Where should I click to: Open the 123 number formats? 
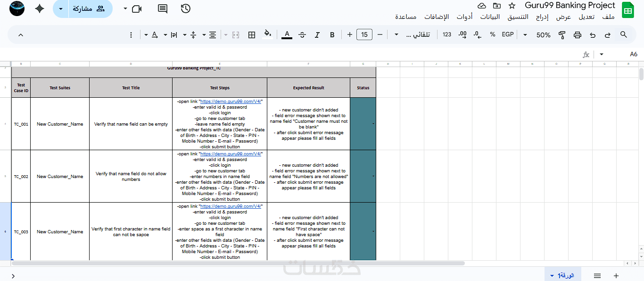click(x=447, y=34)
